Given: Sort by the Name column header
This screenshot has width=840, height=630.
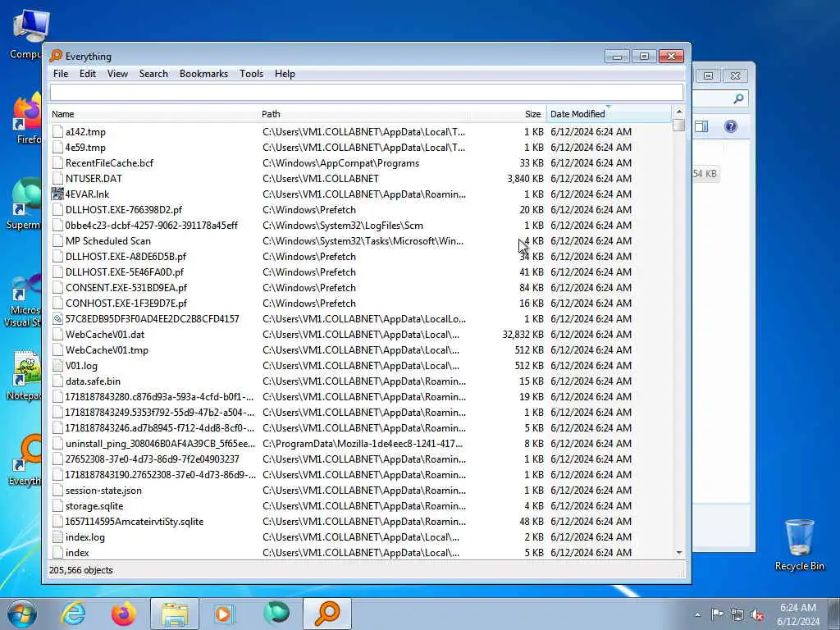Looking at the screenshot, I should point(153,114).
